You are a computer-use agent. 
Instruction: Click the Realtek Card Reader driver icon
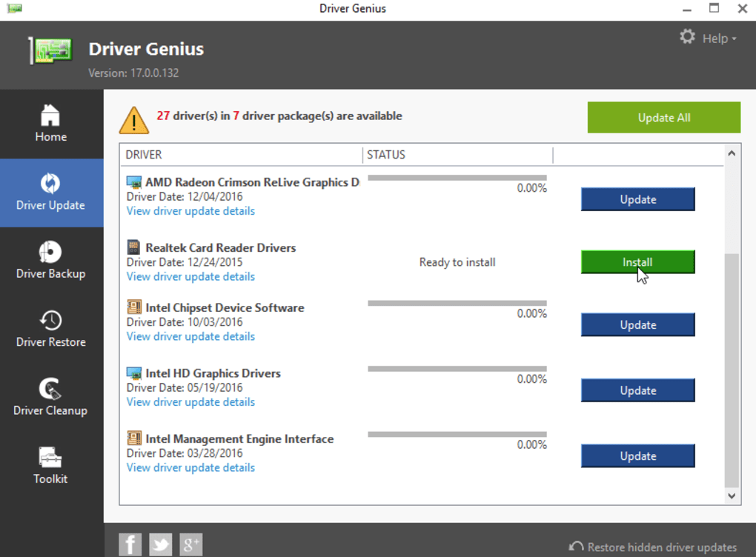(x=133, y=247)
